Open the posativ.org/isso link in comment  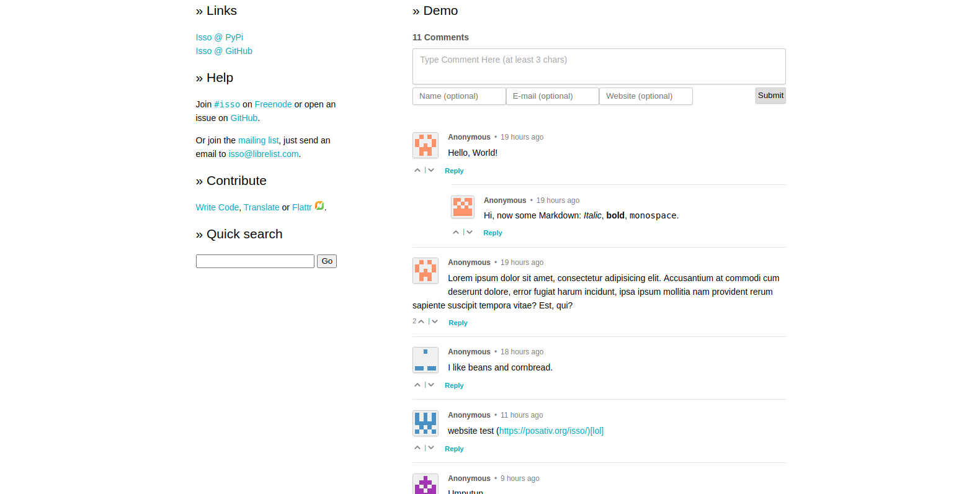click(544, 431)
